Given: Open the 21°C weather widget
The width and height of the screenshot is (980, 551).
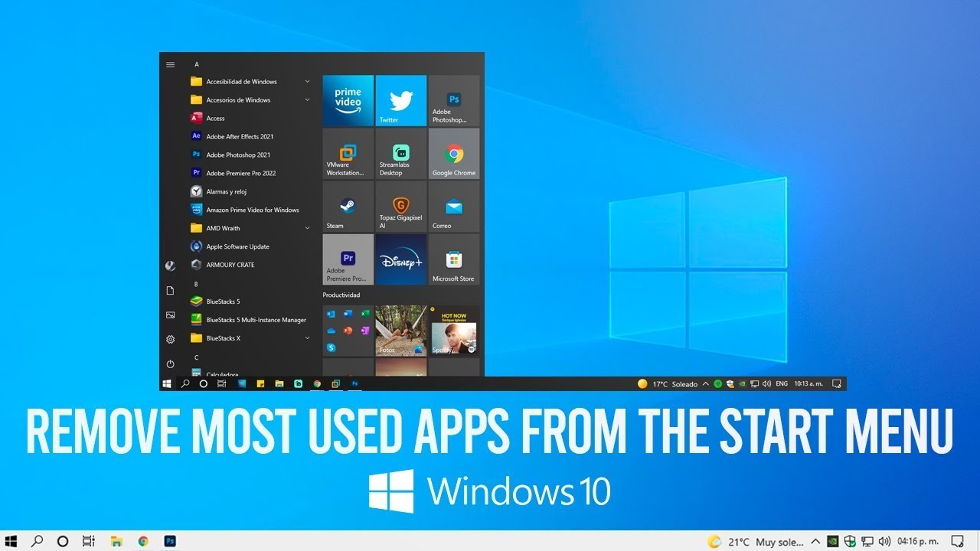Looking at the screenshot, I should (755, 542).
